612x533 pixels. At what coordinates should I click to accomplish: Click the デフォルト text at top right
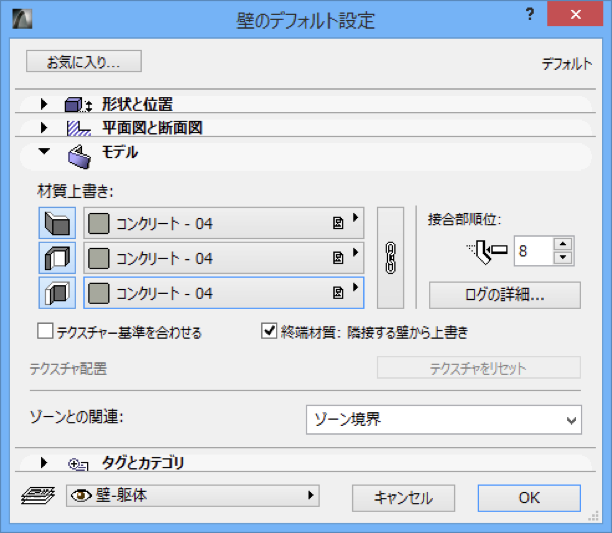click(567, 64)
